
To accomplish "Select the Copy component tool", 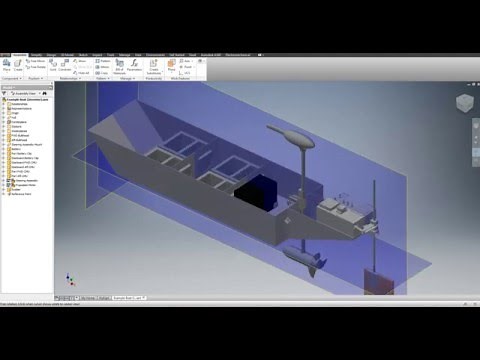I will click(102, 73).
